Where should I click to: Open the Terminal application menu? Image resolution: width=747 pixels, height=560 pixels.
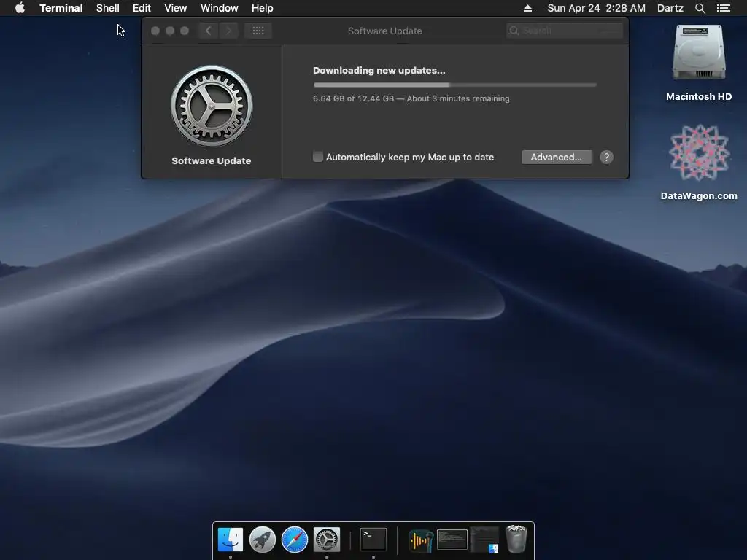pos(61,8)
